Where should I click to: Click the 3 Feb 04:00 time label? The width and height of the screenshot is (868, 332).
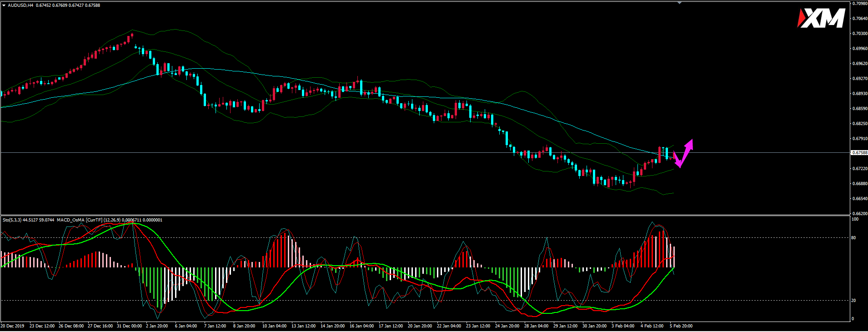[x=623, y=326]
